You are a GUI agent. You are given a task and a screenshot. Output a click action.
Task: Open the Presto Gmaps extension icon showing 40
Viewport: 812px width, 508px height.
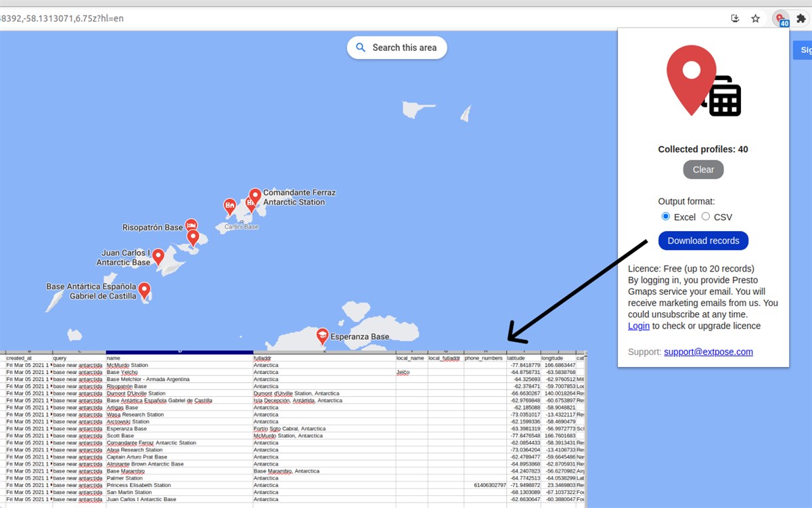(780, 18)
